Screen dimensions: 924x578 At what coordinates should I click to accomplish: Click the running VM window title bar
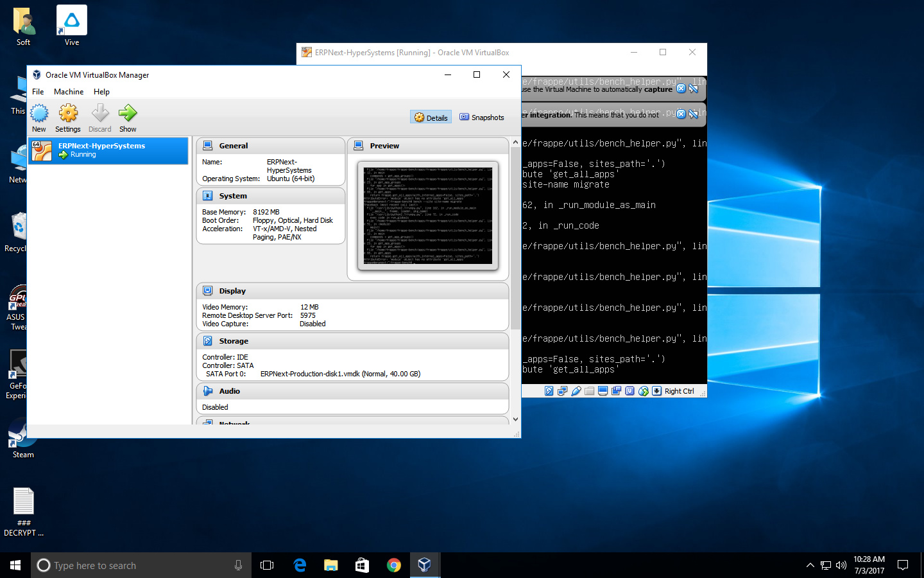click(502, 53)
